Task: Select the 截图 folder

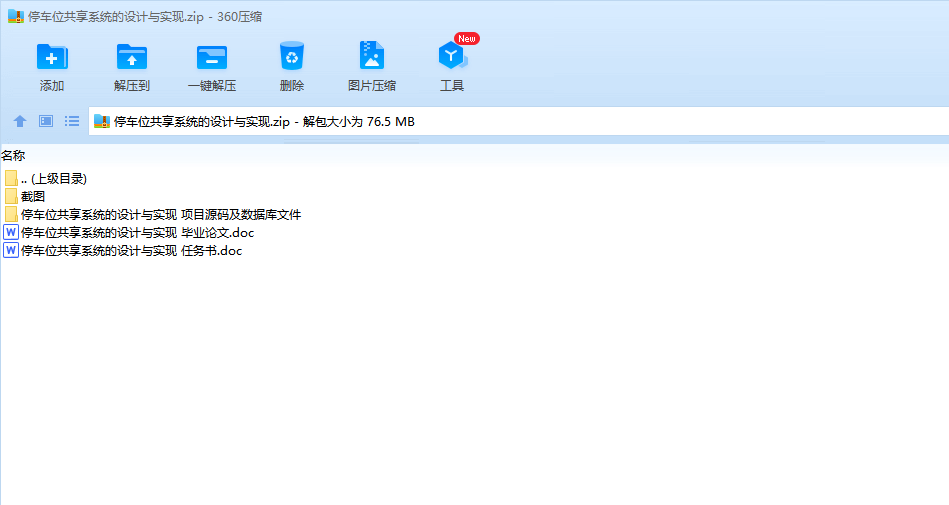Action: 25,196
